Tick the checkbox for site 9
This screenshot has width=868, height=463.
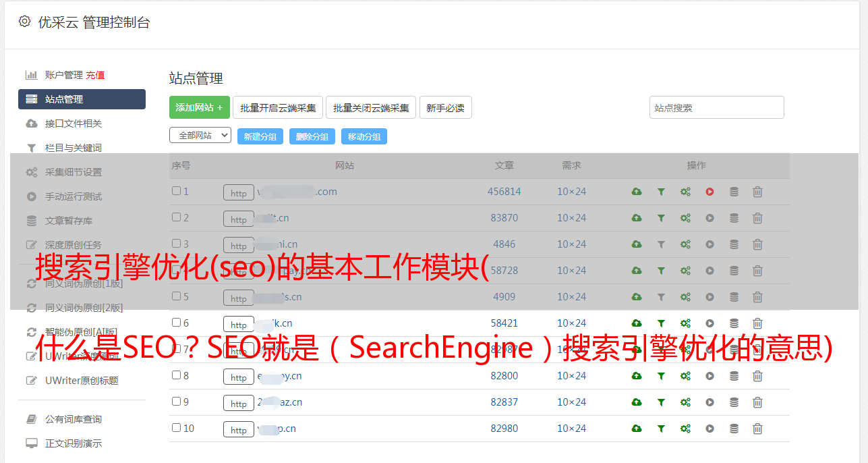[176, 402]
